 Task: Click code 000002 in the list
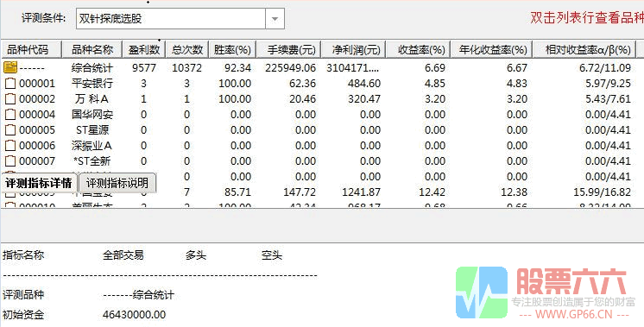pyautogui.click(x=37, y=99)
